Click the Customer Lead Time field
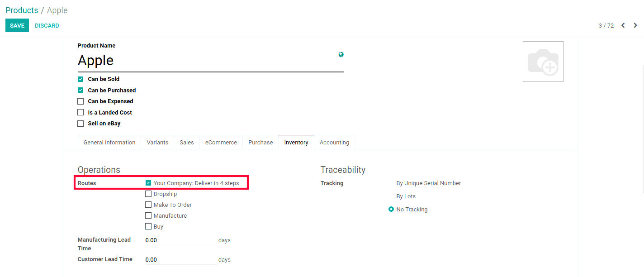This screenshot has width=644, height=277. 181,259
